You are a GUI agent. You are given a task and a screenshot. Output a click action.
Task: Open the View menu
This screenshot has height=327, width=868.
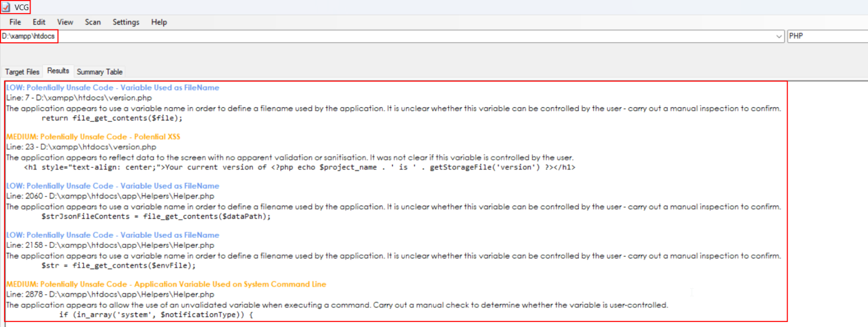point(65,22)
